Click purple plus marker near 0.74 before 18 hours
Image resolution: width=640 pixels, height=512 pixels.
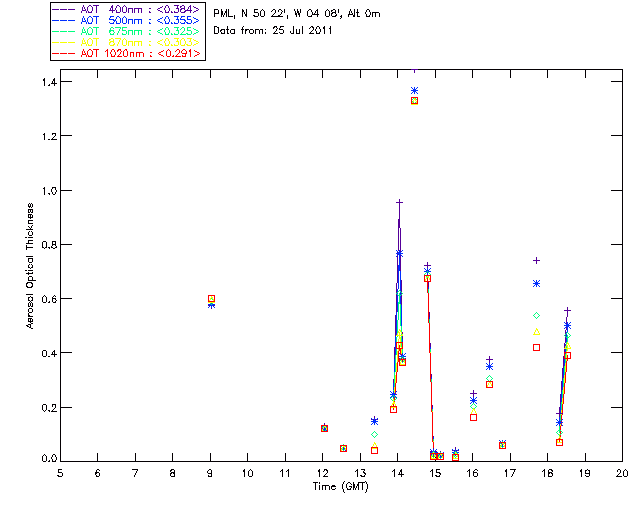point(537,260)
